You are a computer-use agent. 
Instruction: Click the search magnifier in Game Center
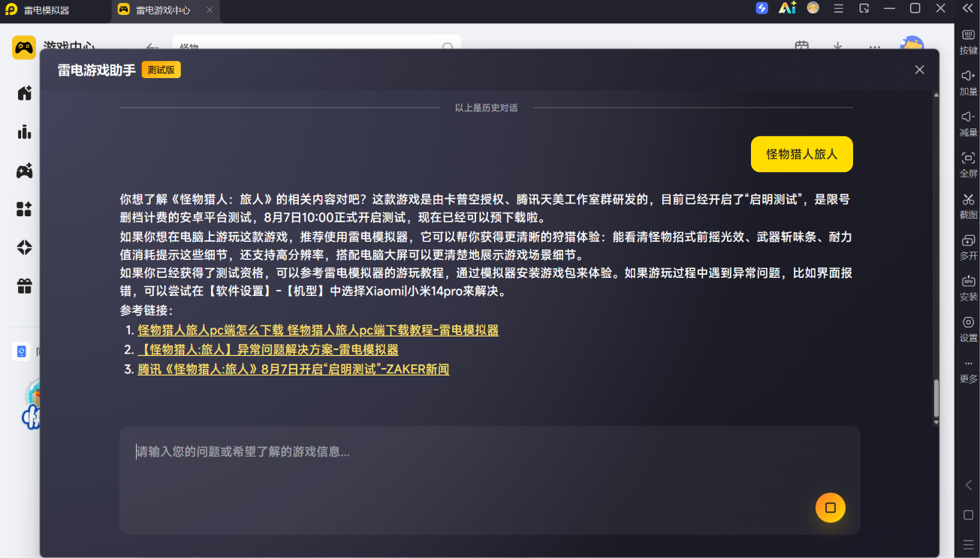click(x=448, y=47)
